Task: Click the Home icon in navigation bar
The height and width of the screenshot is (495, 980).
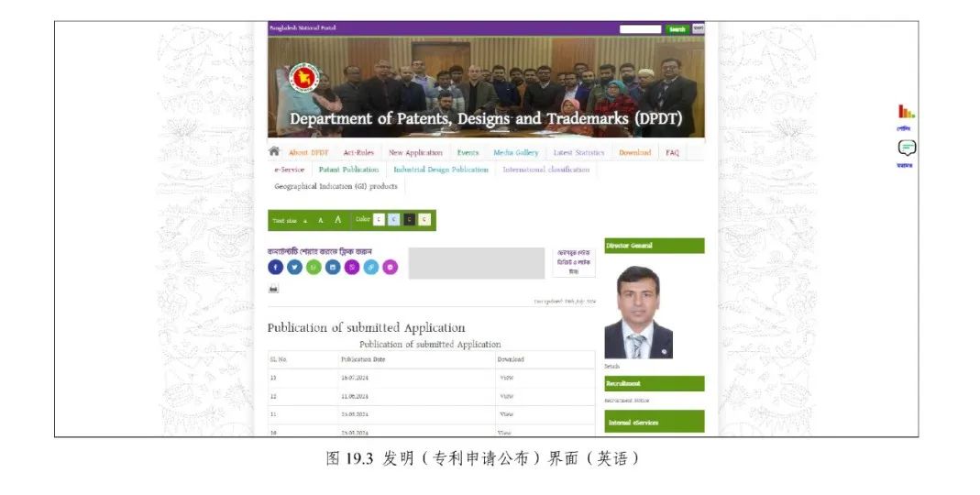Action: (x=273, y=152)
